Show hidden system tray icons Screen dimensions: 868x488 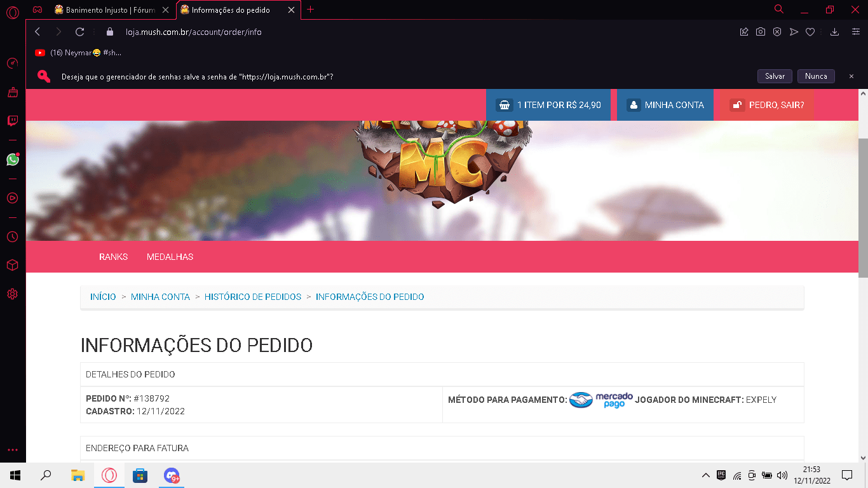pos(705,475)
